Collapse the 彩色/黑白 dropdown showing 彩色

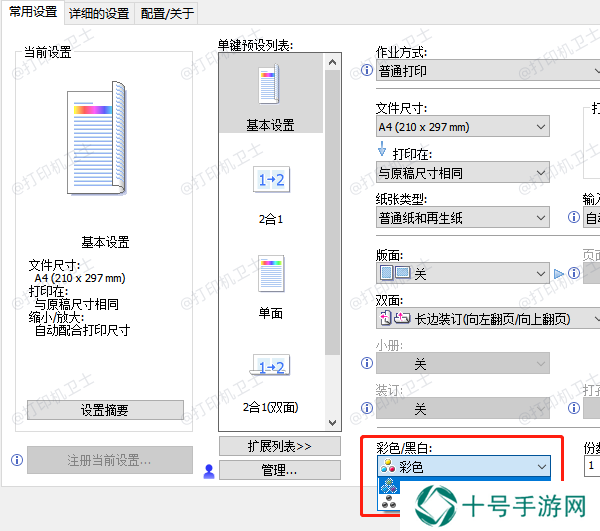(464, 466)
